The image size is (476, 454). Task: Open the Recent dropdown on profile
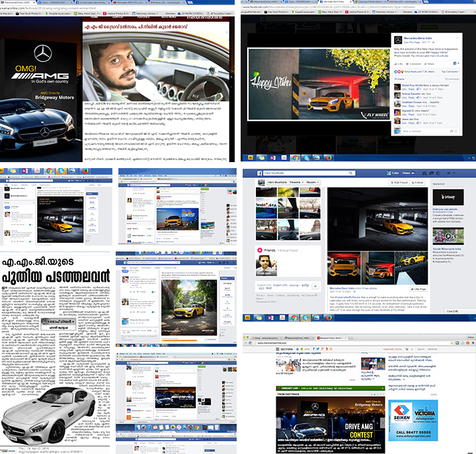[312, 183]
